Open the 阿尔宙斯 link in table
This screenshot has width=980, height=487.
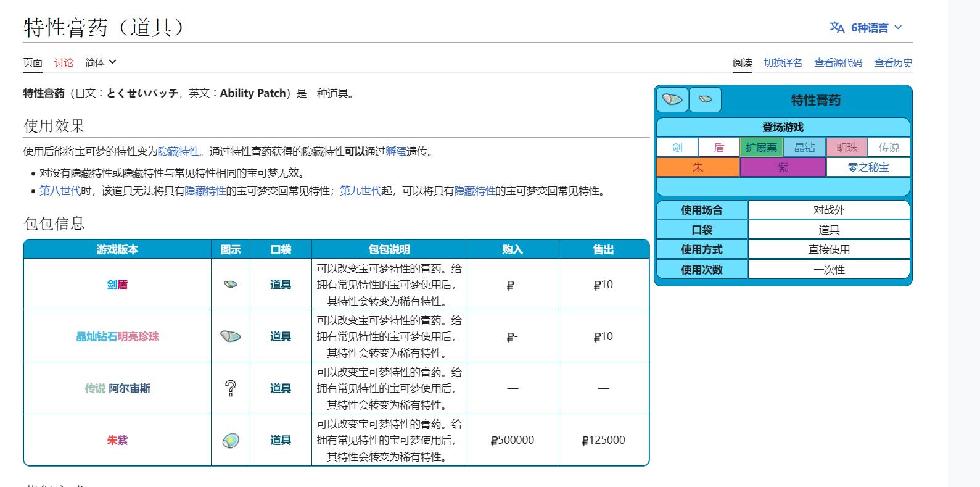(130, 388)
